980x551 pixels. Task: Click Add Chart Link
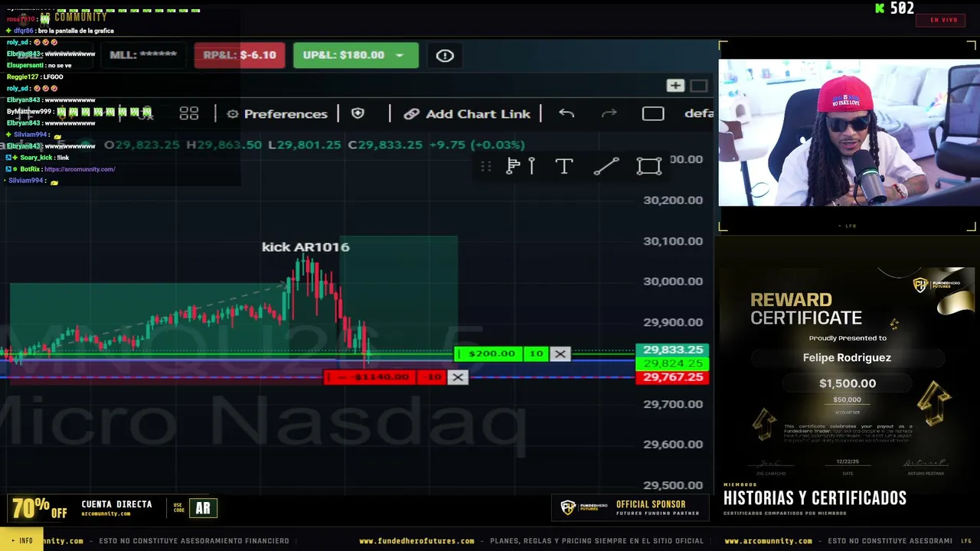click(x=467, y=114)
